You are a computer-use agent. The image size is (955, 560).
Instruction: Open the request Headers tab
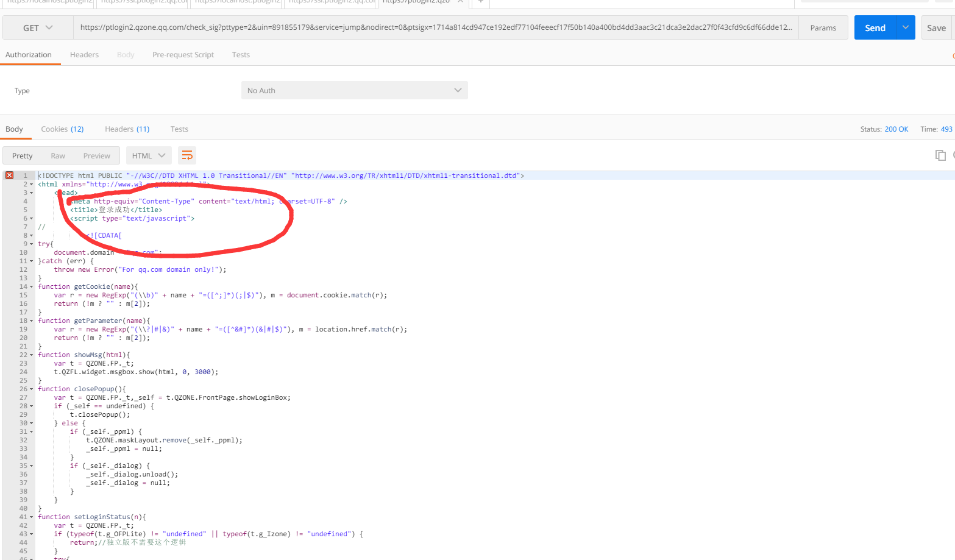[84, 55]
